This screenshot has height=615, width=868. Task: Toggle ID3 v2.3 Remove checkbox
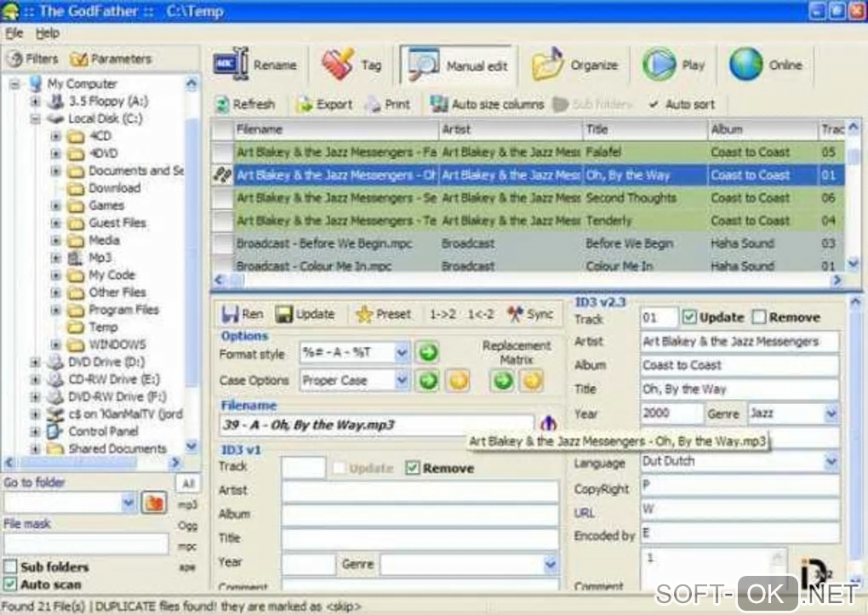click(759, 317)
